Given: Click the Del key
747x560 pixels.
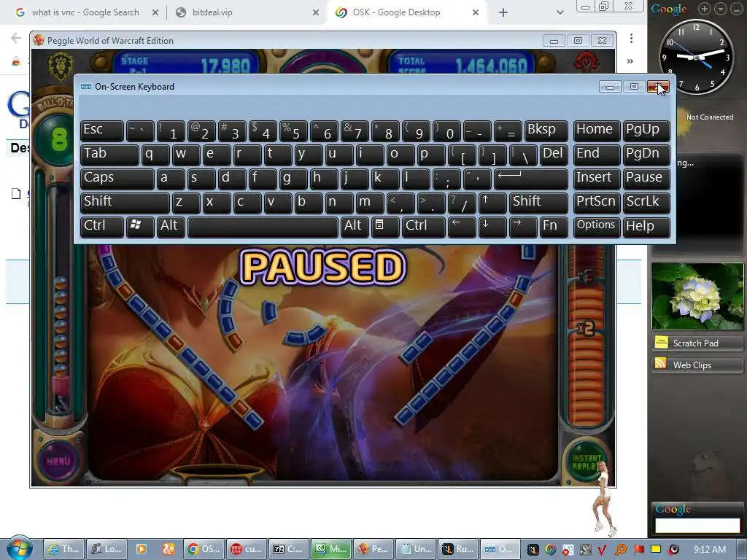Looking at the screenshot, I should [x=554, y=155].
